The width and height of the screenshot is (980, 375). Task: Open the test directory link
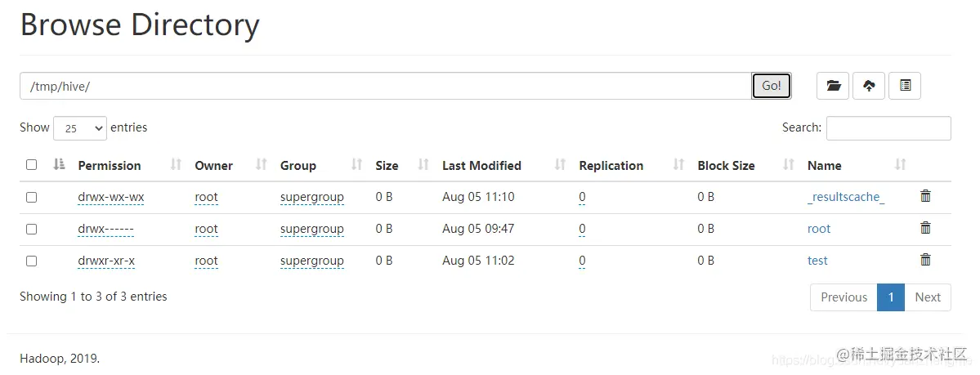(817, 261)
